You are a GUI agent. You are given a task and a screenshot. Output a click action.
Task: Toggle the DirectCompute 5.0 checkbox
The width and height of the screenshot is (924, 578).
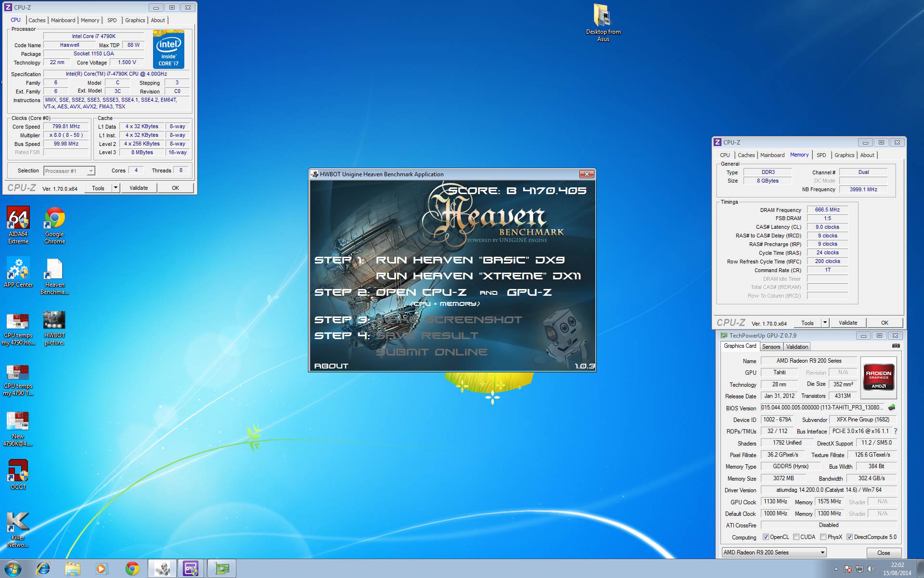[x=850, y=537]
